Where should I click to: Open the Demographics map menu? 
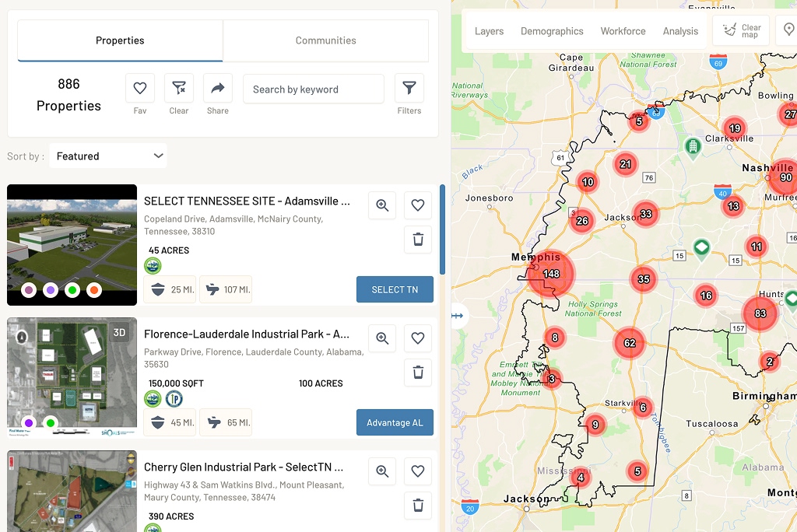tap(552, 31)
